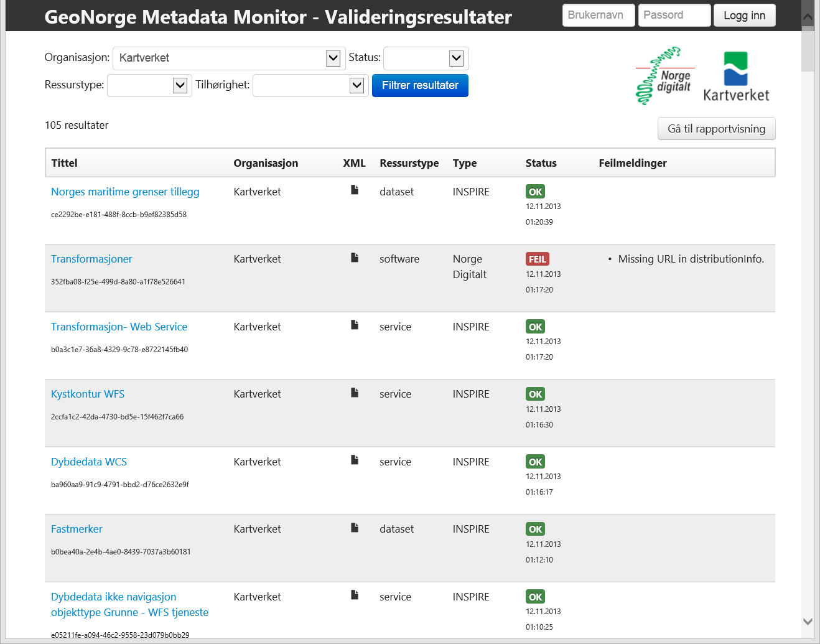Image resolution: width=820 pixels, height=644 pixels.
Task: Open the Transformasjoner link
Action: coord(91,259)
